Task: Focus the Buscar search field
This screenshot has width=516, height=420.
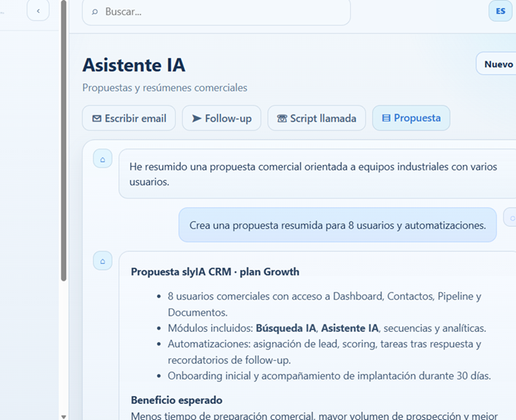Action: pyautogui.click(x=219, y=12)
